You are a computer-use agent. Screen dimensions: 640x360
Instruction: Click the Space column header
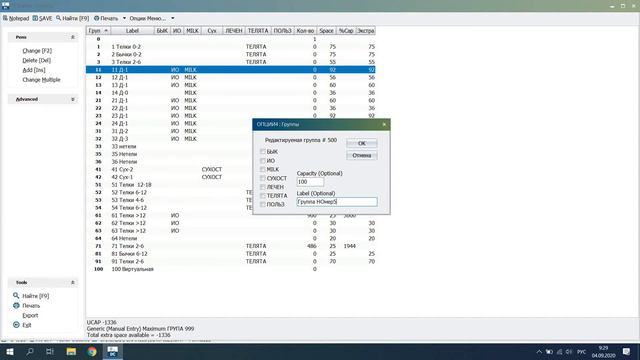coord(326,31)
